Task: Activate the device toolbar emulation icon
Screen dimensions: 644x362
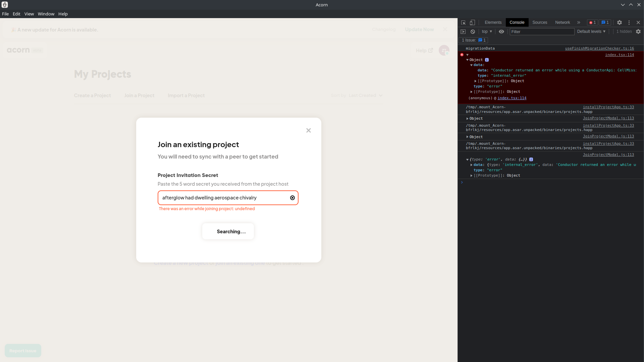Action: [x=472, y=22]
